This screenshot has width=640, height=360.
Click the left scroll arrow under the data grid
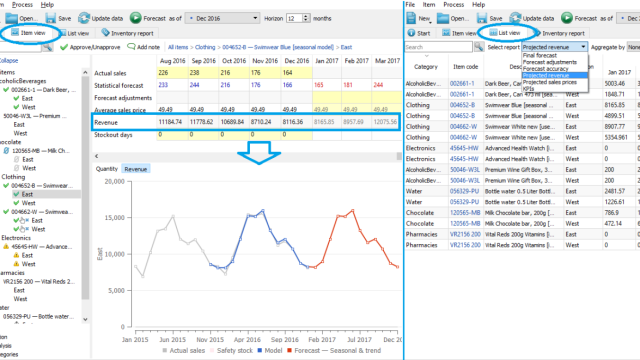(97, 156)
